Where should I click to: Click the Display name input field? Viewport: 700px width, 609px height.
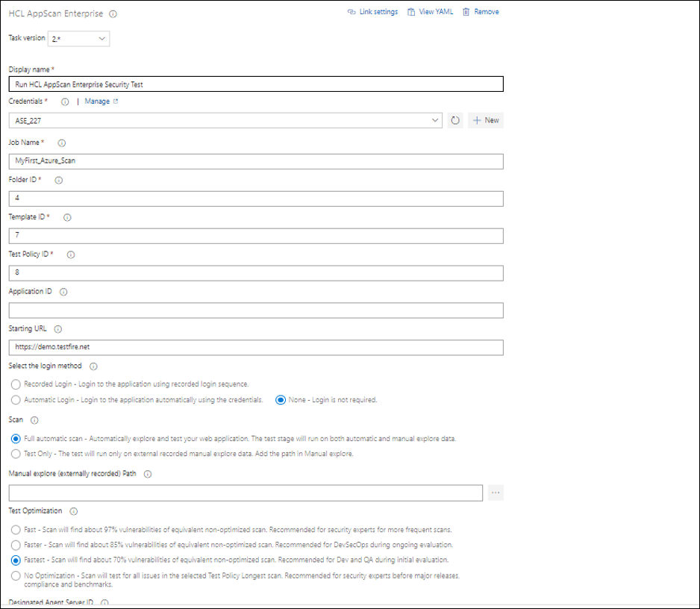(256, 84)
